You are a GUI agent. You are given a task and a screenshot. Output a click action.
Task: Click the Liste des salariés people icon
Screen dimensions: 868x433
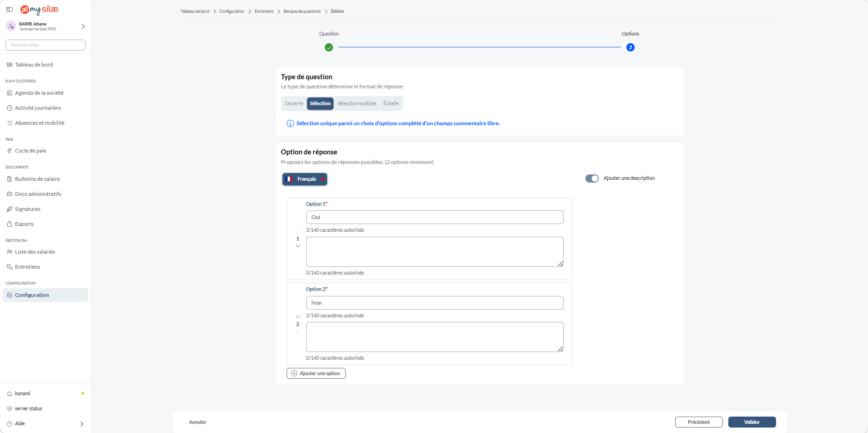click(10, 252)
